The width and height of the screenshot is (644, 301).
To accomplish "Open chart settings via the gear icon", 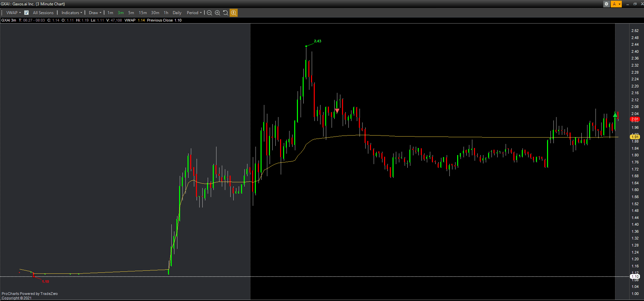I will point(606,4).
